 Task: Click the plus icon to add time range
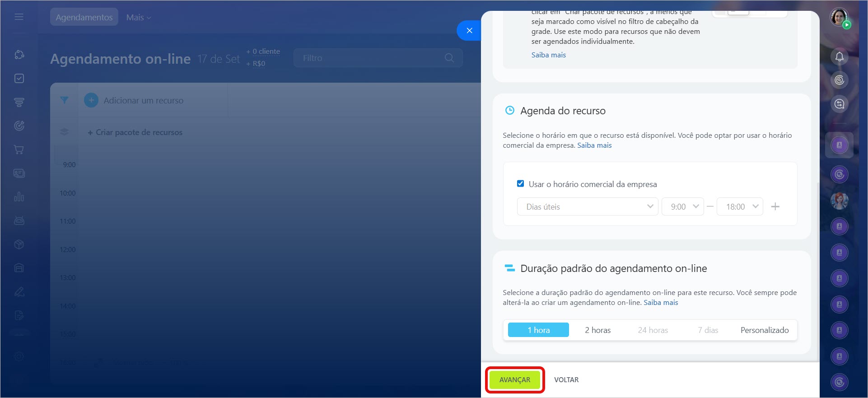coord(775,206)
